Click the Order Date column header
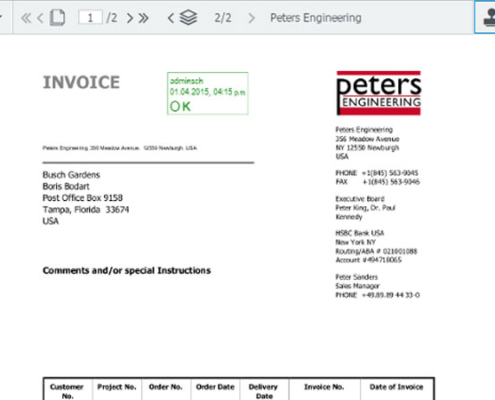The image size is (495, 400). click(215, 387)
